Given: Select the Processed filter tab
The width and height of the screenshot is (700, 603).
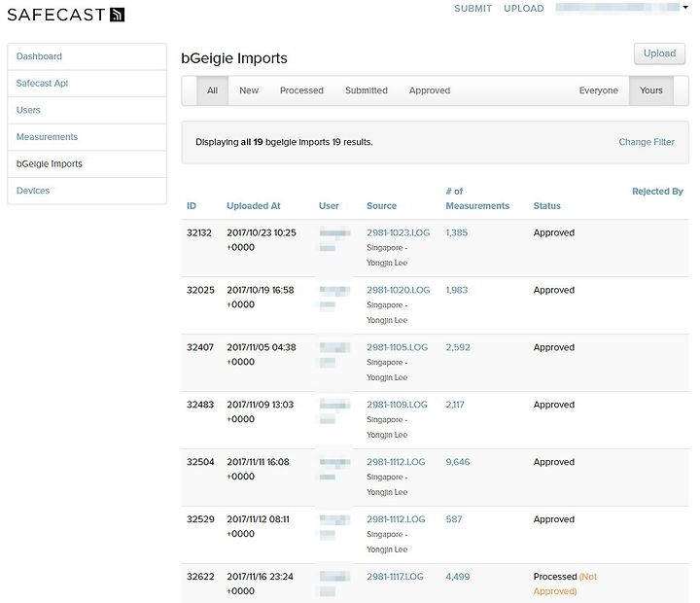Looking at the screenshot, I should tap(301, 90).
